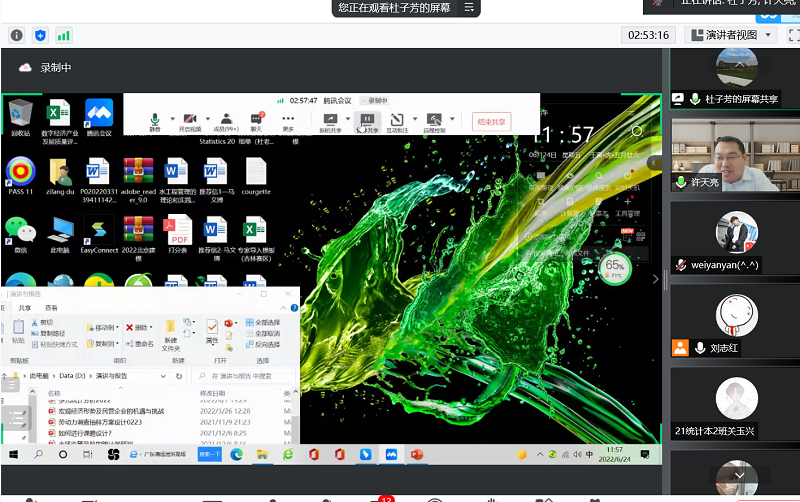The image size is (800, 502).
Task: Select the PASS 11 desktop icon
Action: (x=20, y=176)
